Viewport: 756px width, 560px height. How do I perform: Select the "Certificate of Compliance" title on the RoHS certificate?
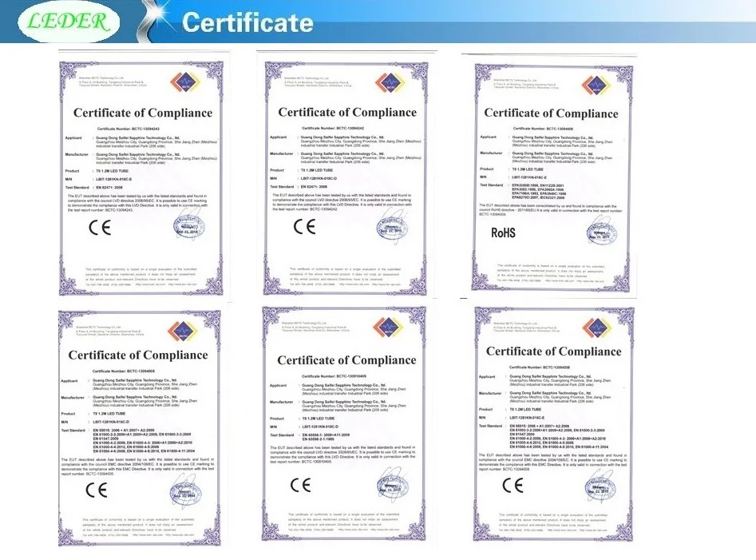[x=551, y=113]
